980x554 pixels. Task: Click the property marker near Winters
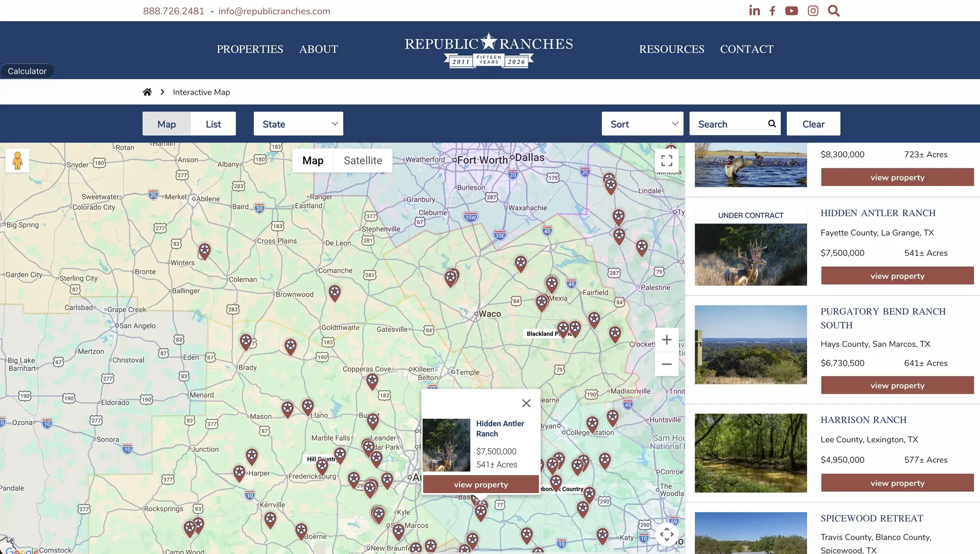tap(204, 252)
